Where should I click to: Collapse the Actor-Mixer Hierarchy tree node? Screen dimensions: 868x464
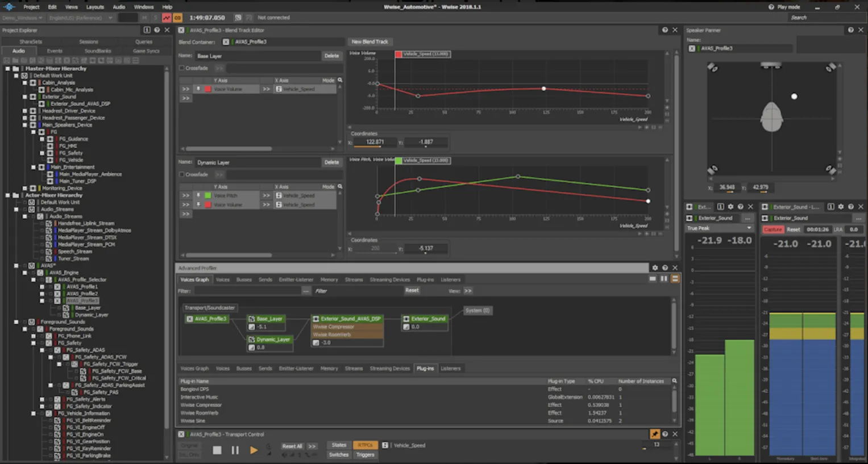coord(7,195)
